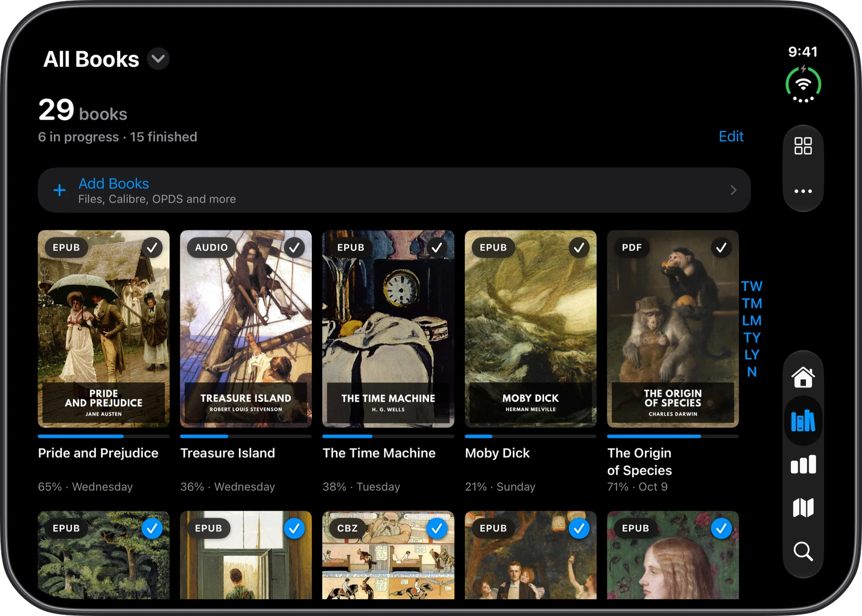
Task: Expand the All Books dropdown chevron
Action: coord(158,59)
